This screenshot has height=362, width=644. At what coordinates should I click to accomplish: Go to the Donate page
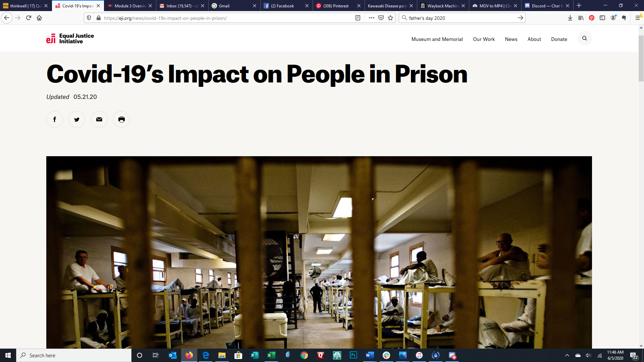pyautogui.click(x=559, y=39)
